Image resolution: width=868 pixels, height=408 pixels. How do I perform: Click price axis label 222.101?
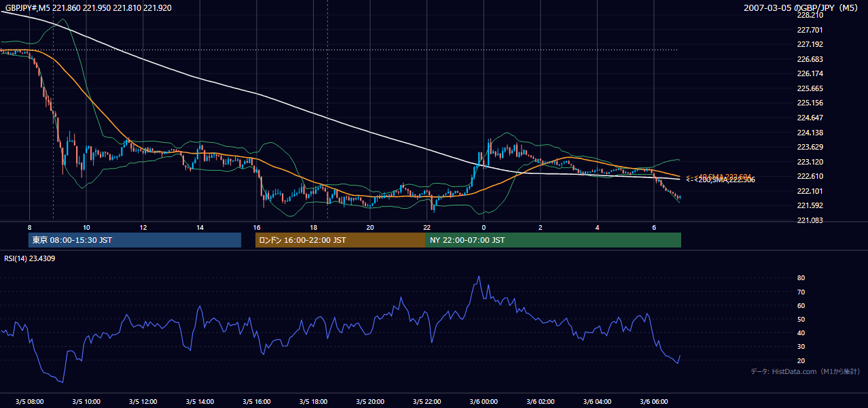[809, 191]
